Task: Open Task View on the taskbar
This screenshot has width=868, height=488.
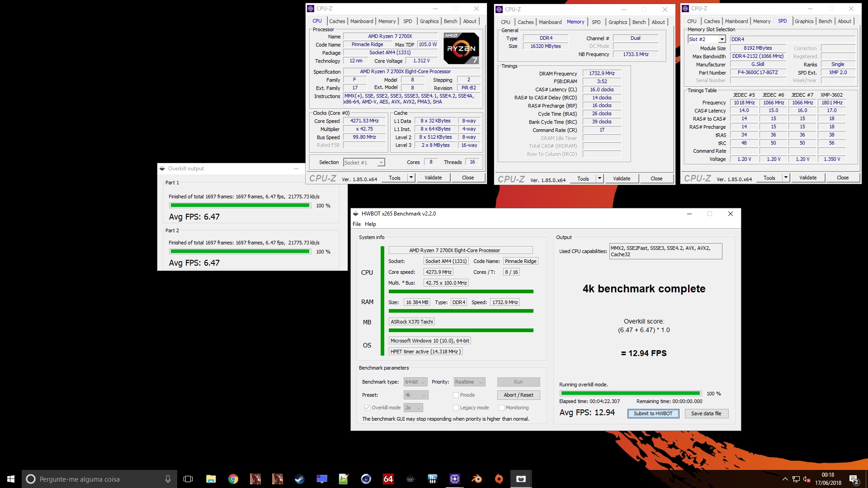Action: 188,479
